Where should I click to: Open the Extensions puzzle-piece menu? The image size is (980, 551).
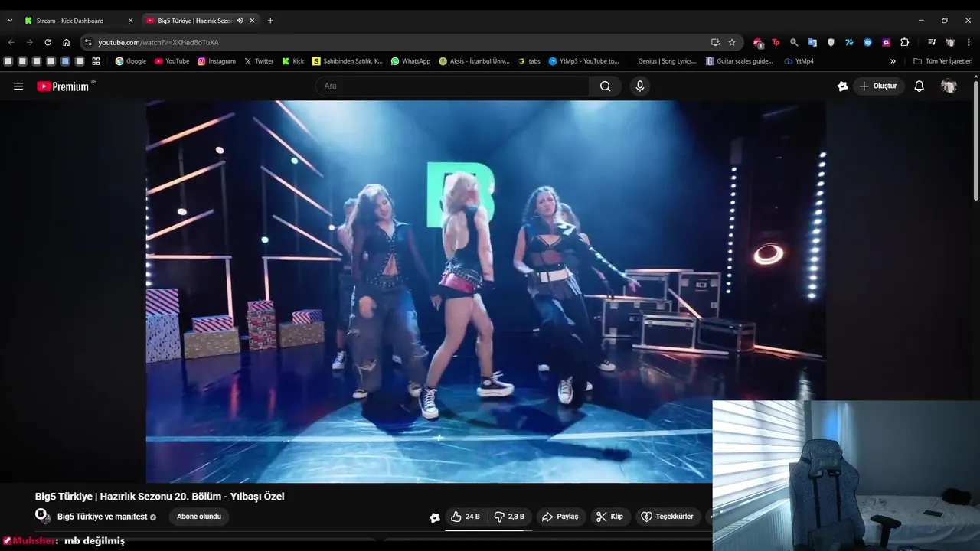(x=904, y=42)
